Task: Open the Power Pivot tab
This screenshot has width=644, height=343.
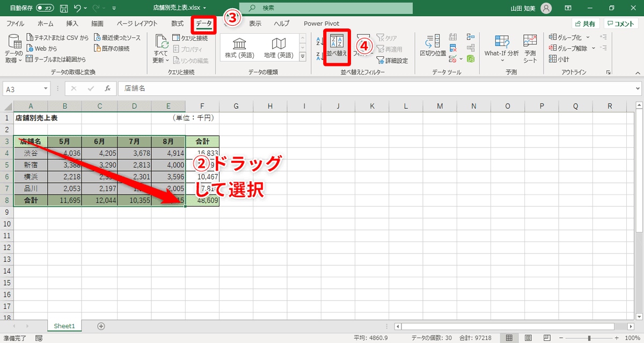Action: (x=321, y=24)
